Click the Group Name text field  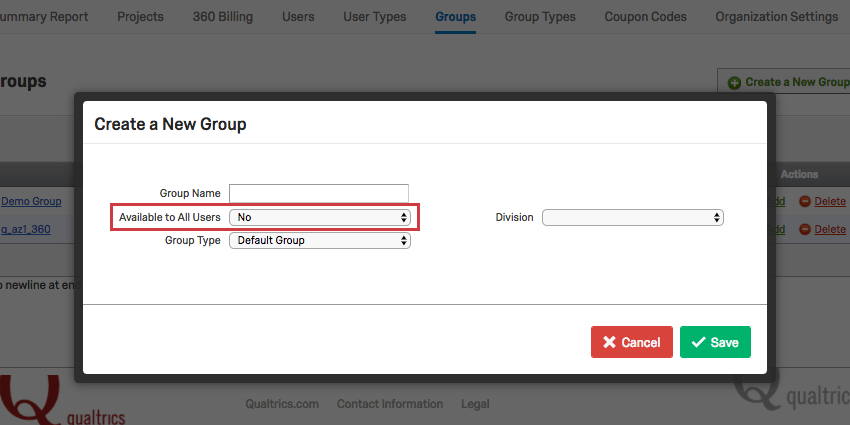tap(319, 193)
